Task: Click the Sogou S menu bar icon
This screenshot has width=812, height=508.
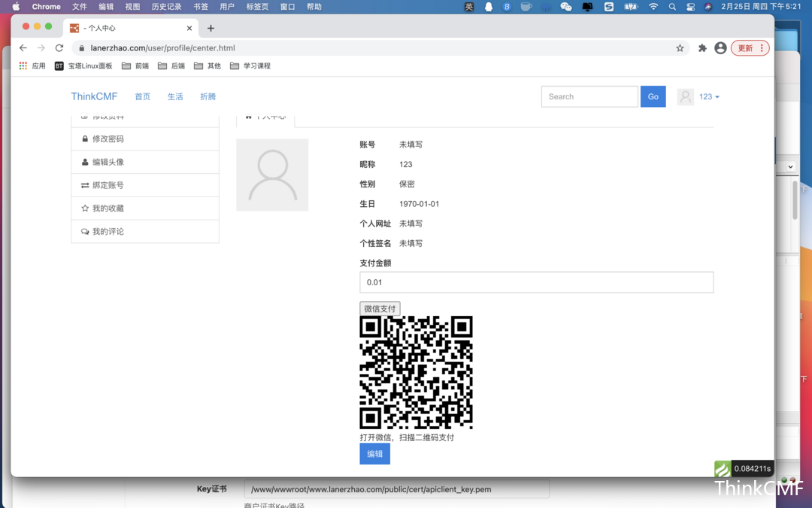Action: point(609,7)
